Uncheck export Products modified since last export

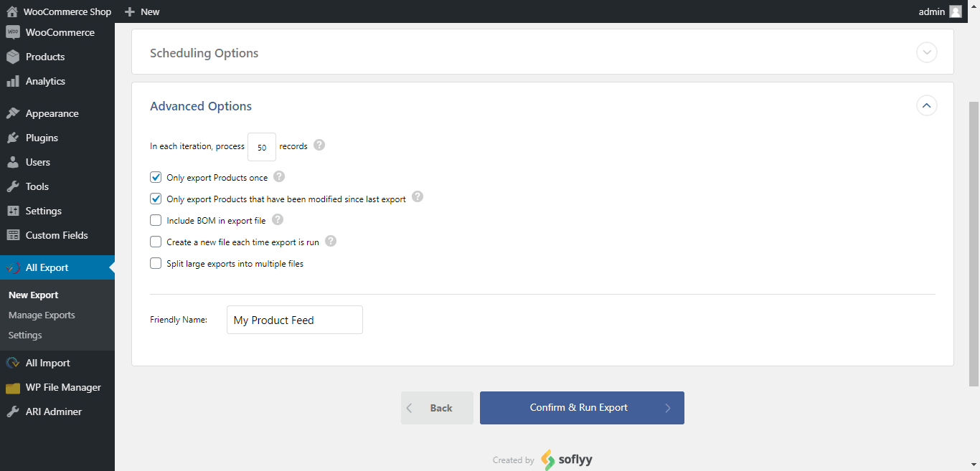(x=156, y=199)
